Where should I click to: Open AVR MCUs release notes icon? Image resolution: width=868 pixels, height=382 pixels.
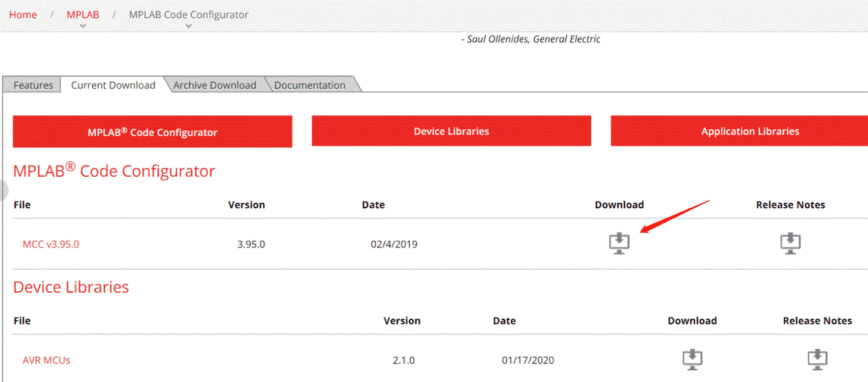click(x=817, y=359)
